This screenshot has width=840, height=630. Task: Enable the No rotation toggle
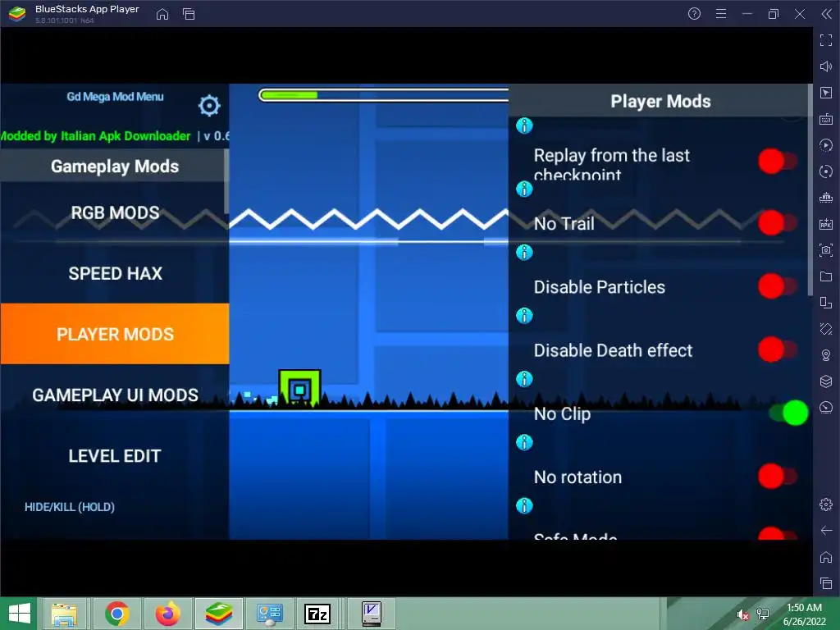click(x=778, y=477)
